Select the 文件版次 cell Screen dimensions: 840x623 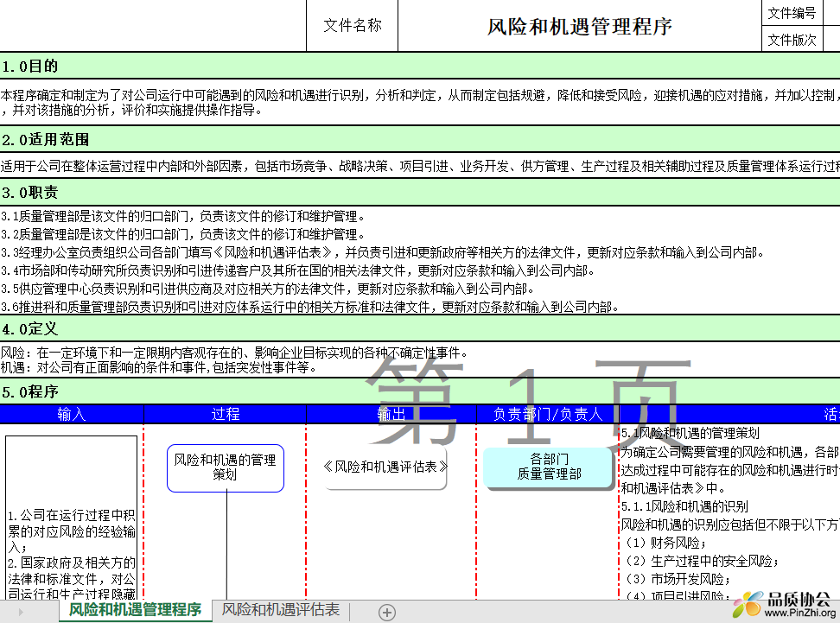pyautogui.click(x=792, y=39)
